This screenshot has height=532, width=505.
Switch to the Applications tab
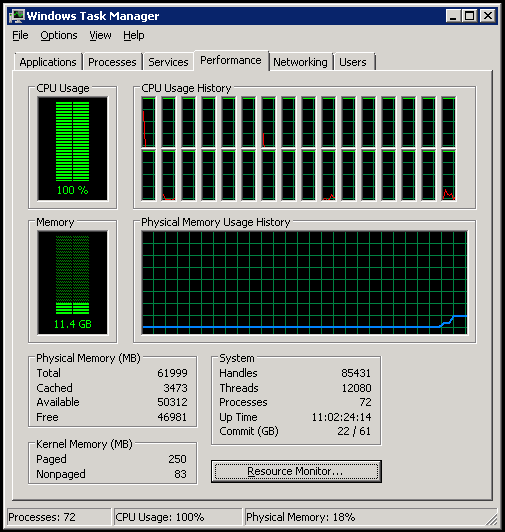[x=48, y=62]
